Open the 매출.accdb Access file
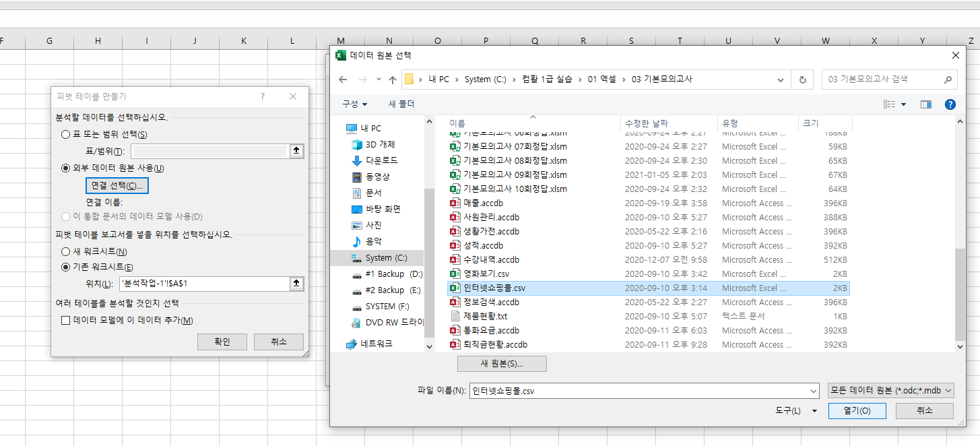Screen dimensions: 980x446 (483, 203)
